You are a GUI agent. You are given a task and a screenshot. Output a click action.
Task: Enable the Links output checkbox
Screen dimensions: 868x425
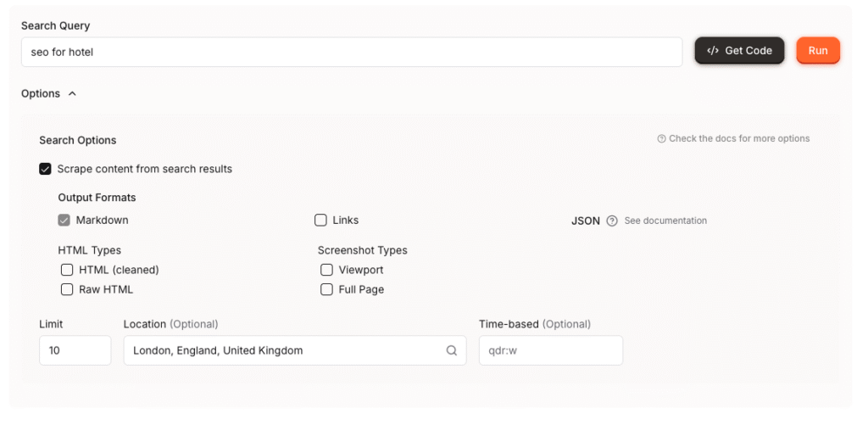[x=320, y=221]
